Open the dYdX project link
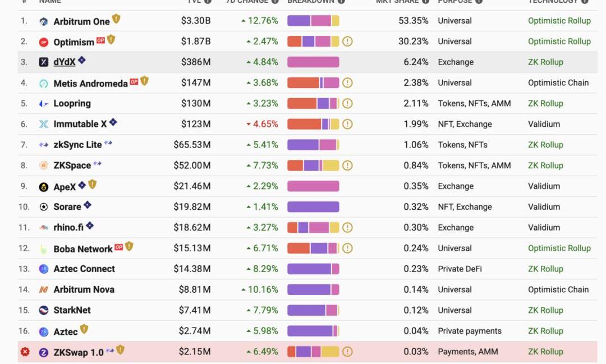The width and height of the screenshot is (606, 364). [65, 62]
